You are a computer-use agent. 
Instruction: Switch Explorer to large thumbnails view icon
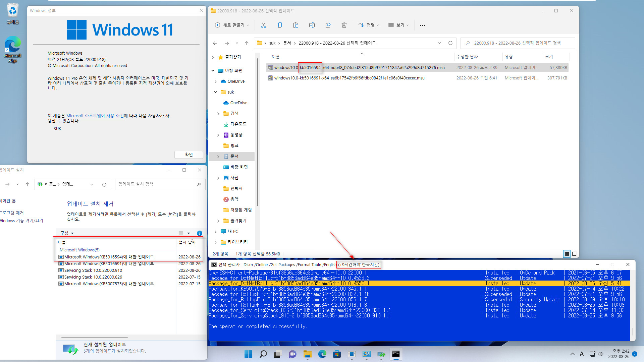[574, 254]
